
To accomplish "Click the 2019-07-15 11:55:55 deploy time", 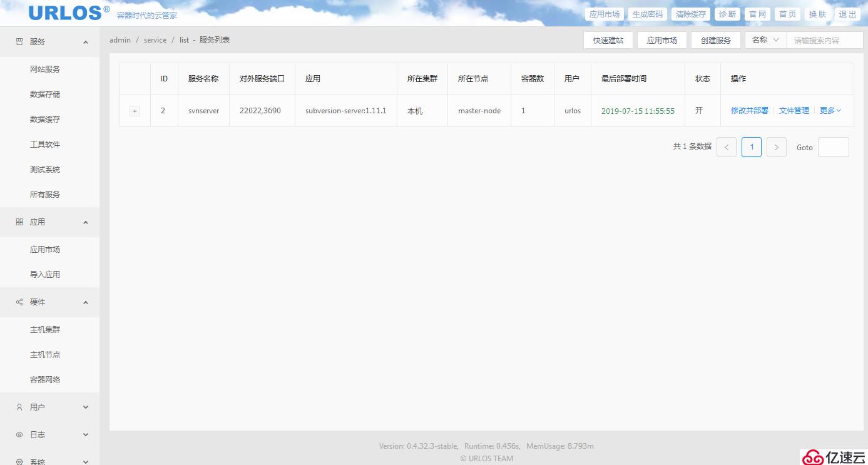I will coord(638,111).
